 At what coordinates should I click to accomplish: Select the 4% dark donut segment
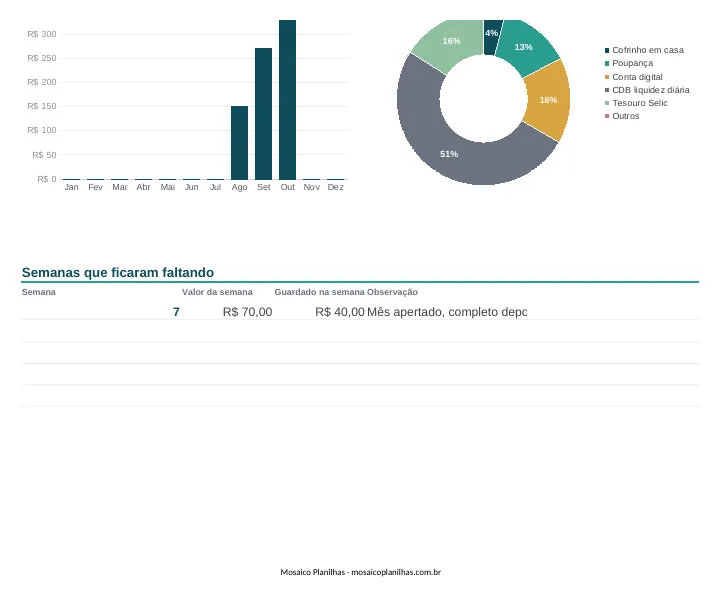pos(492,37)
